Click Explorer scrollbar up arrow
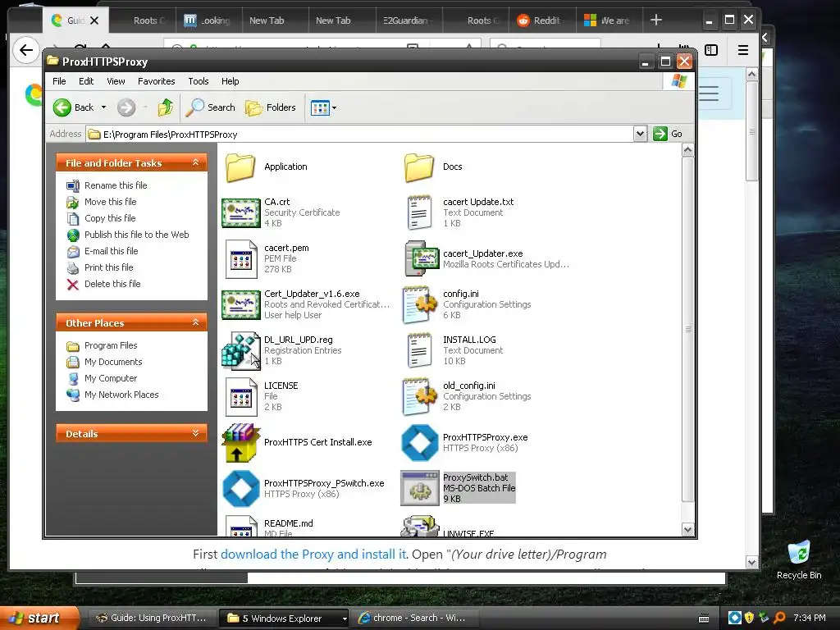The image size is (840, 630). pos(688,150)
